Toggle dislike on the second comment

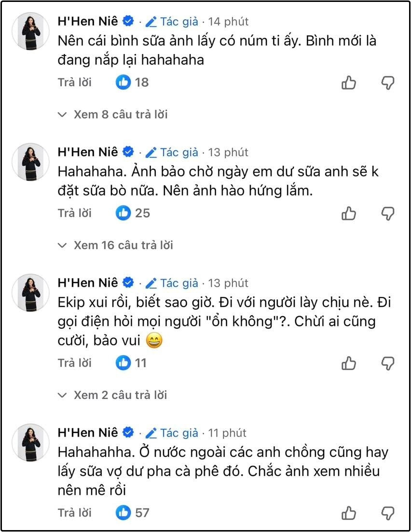coord(389,213)
